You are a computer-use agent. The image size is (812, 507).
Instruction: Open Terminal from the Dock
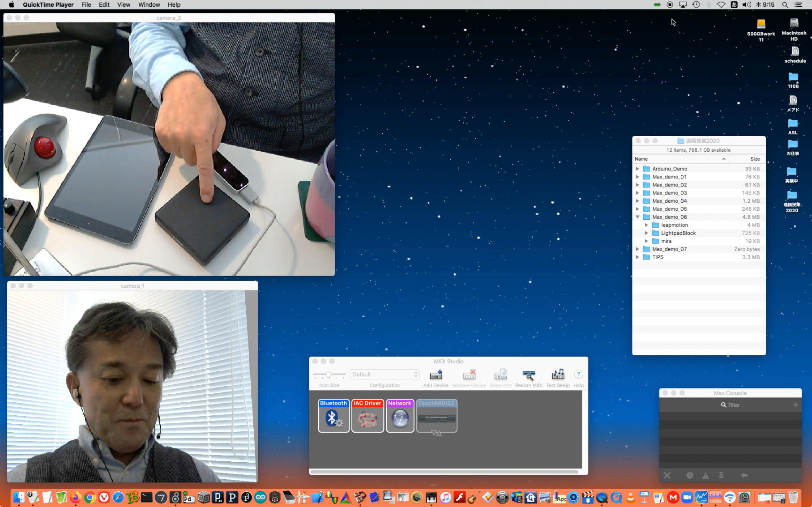(147, 497)
